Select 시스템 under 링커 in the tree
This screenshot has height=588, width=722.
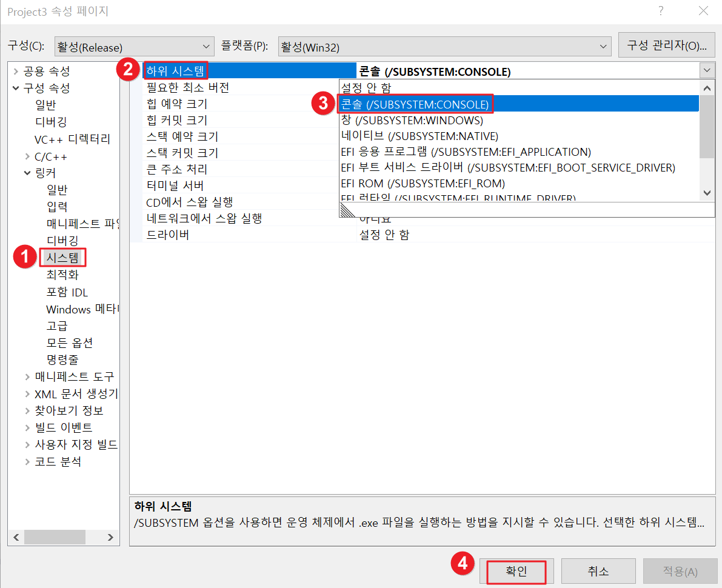point(63,257)
